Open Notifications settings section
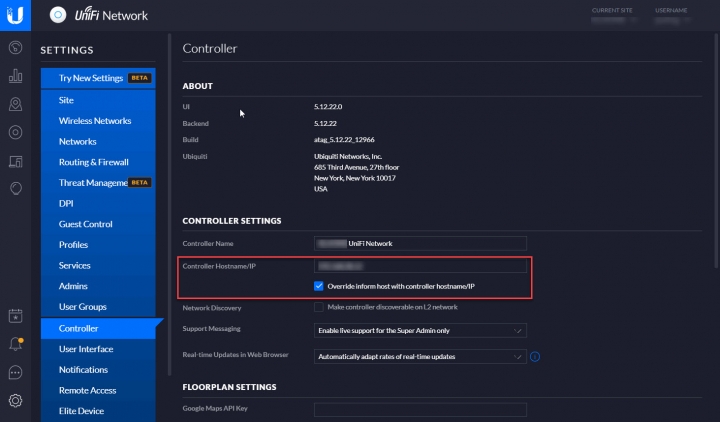The width and height of the screenshot is (720, 422). click(x=98, y=370)
